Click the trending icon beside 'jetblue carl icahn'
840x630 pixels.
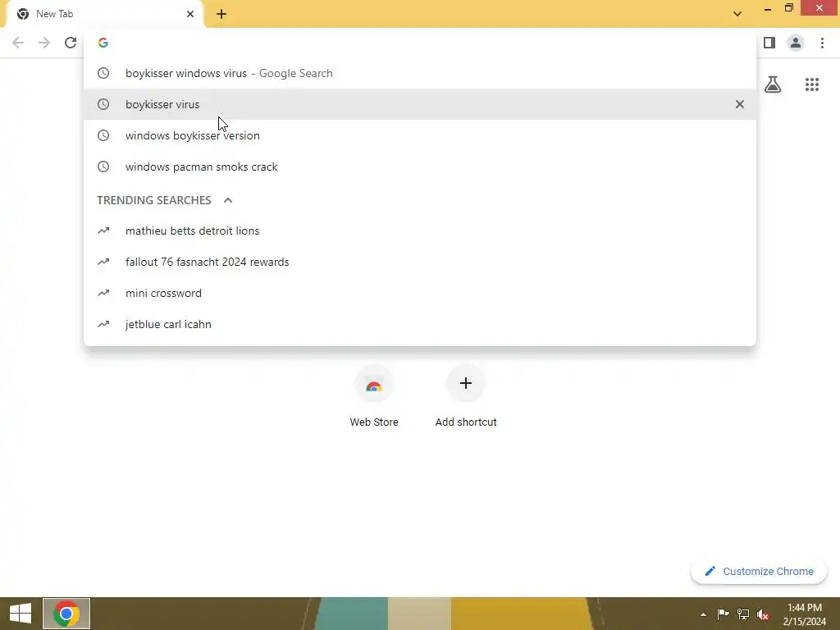[103, 324]
